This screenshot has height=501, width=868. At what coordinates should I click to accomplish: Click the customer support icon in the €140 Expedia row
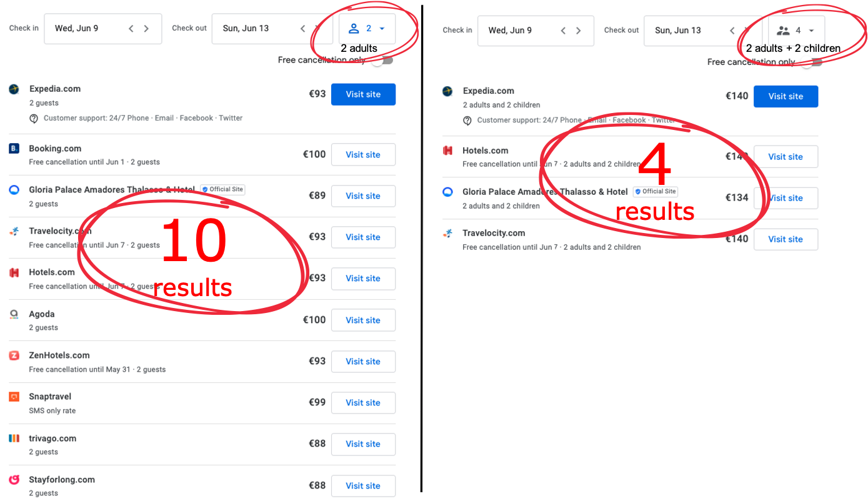point(467,121)
